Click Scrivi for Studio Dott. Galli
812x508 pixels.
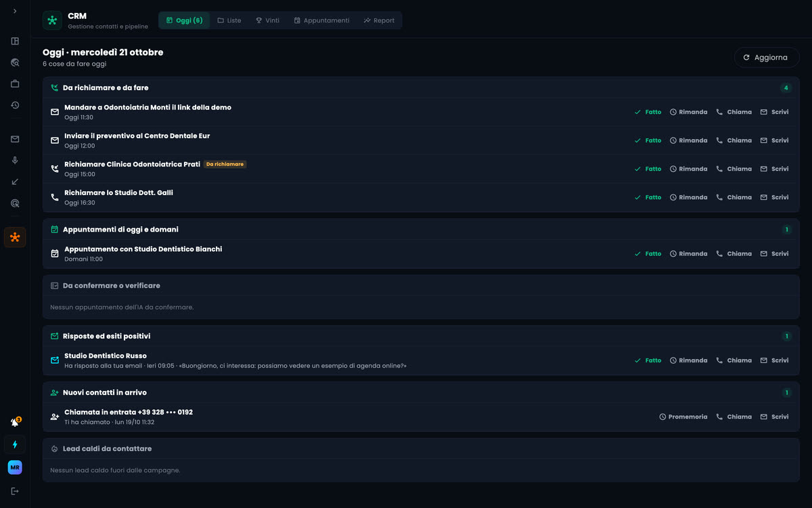pyautogui.click(x=775, y=198)
